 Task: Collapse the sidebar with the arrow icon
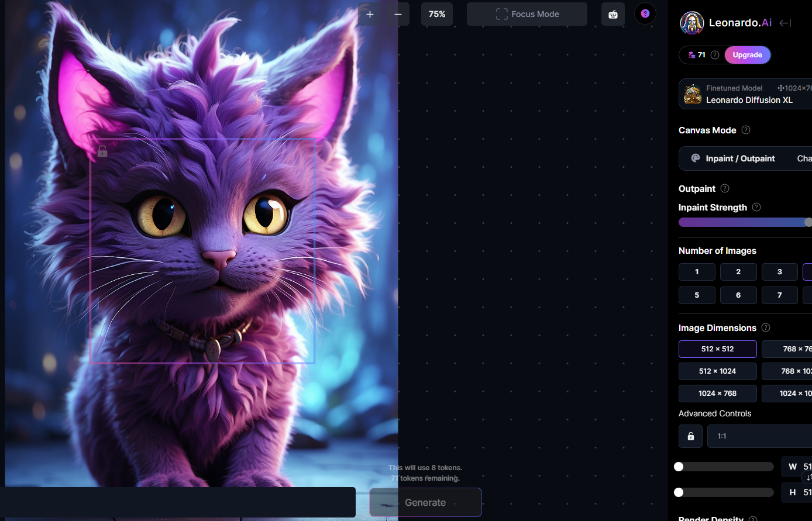coord(785,23)
